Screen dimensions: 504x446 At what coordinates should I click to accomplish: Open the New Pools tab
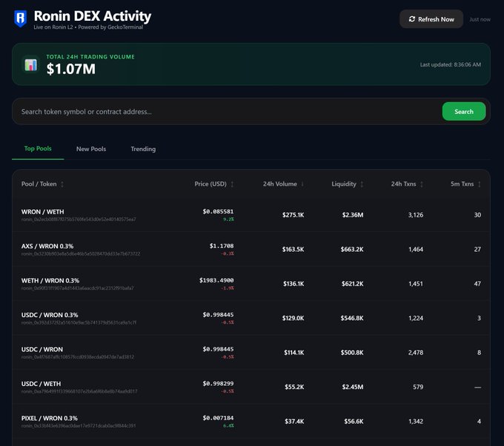coord(91,149)
